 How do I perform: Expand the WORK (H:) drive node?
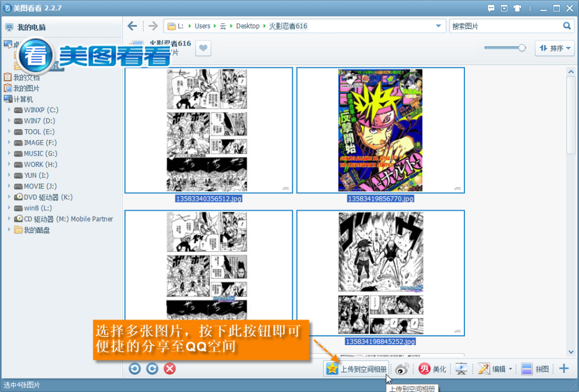pos(9,164)
